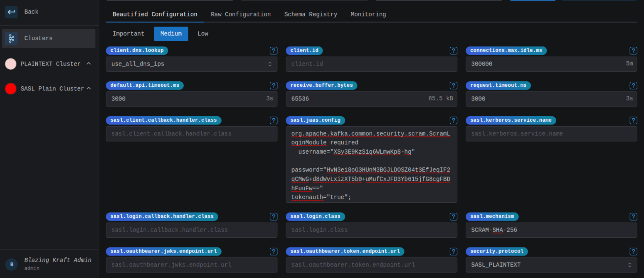The image size is (644, 278).
Task: Focus the sasl.client.callback.handler.class input
Action: click(x=192, y=134)
